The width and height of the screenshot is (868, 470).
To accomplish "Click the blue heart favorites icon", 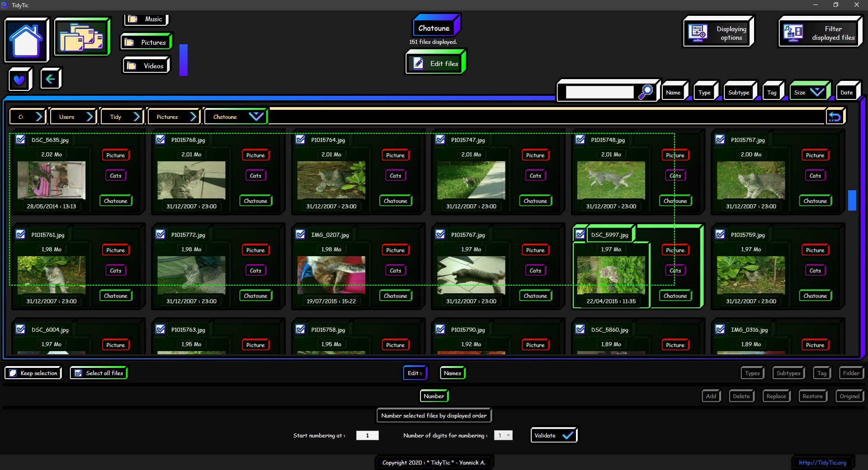I will [x=19, y=80].
